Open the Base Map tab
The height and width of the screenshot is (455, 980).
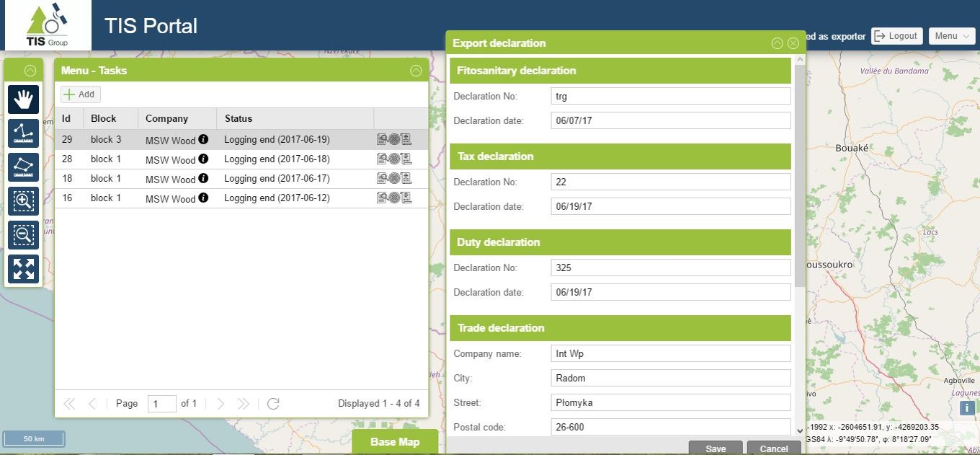[395, 442]
